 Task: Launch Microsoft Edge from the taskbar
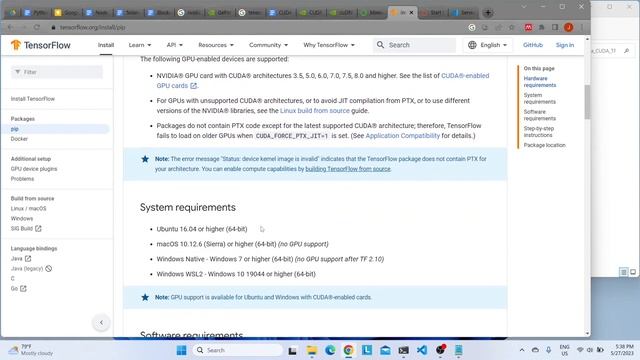pos(330,350)
